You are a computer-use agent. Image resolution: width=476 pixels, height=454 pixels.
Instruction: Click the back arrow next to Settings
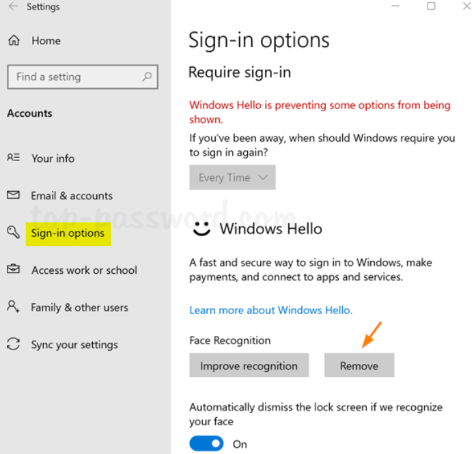point(14,6)
